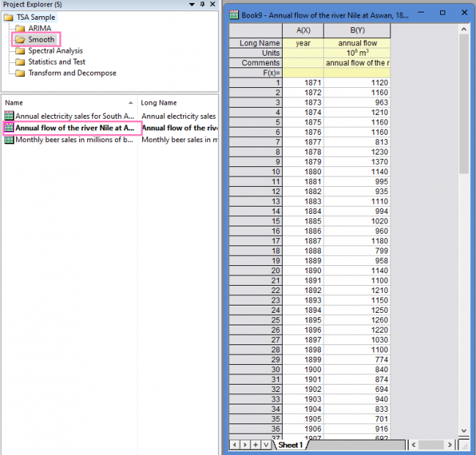
Task: Open the Smooth folder in Project Explorer
Action: coord(41,40)
